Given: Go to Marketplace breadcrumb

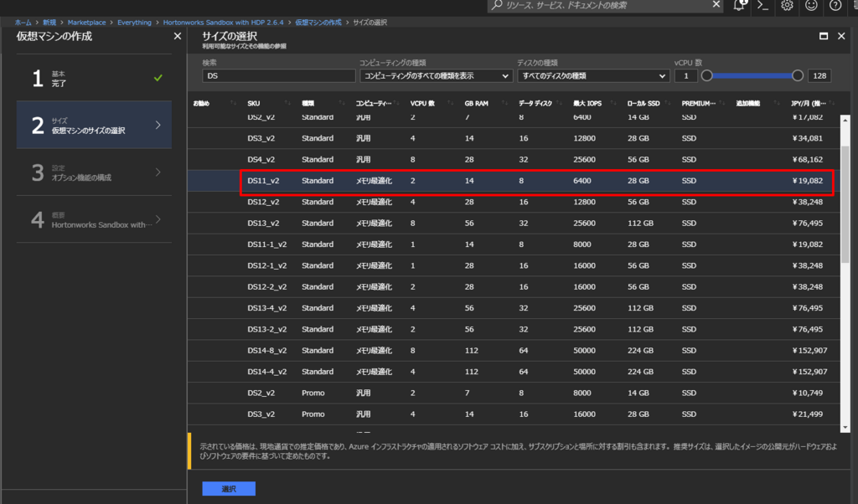Looking at the screenshot, I should [x=86, y=23].
